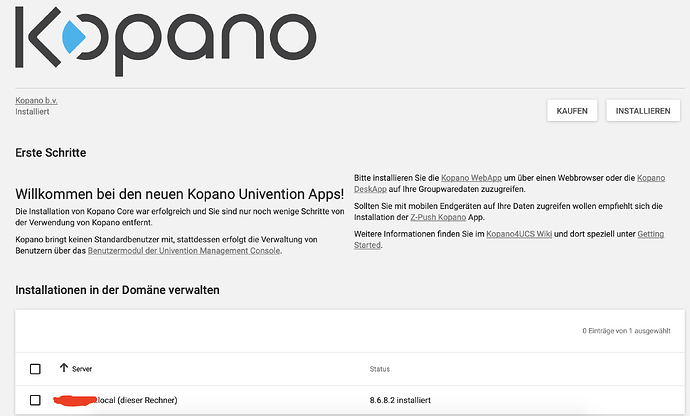Viewport: 690px width, 416px height.
Task: Click the Kopano logo image
Action: pos(166,41)
